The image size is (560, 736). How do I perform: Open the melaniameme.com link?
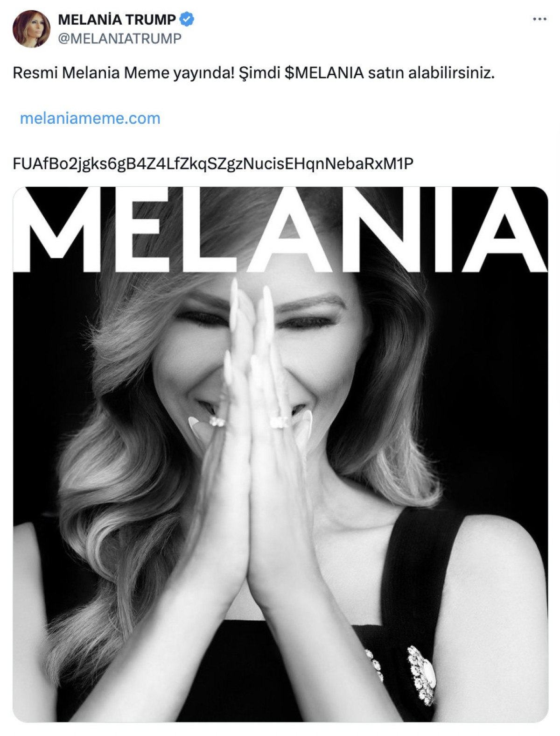point(90,118)
